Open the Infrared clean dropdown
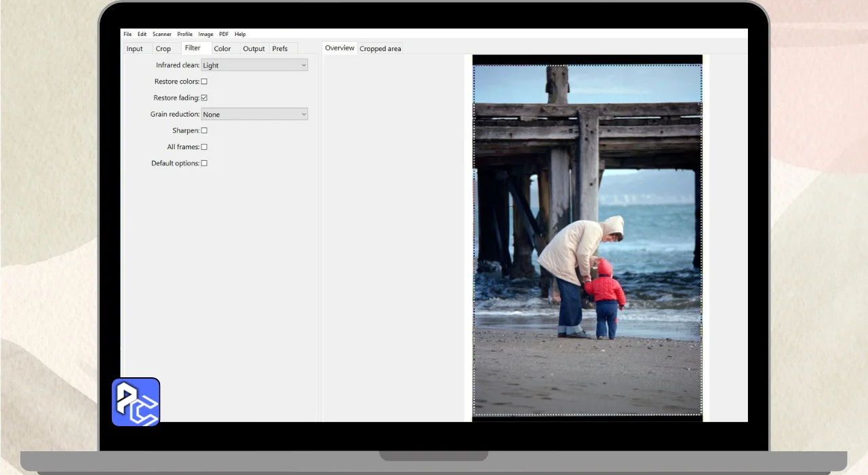The height and width of the screenshot is (475, 868). point(254,65)
